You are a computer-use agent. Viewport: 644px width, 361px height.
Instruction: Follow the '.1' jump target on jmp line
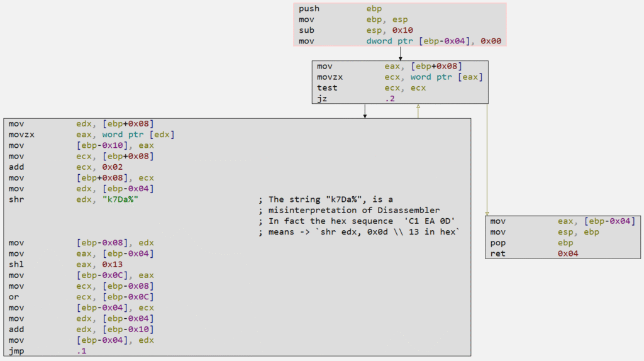pyautogui.click(x=81, y=351)
